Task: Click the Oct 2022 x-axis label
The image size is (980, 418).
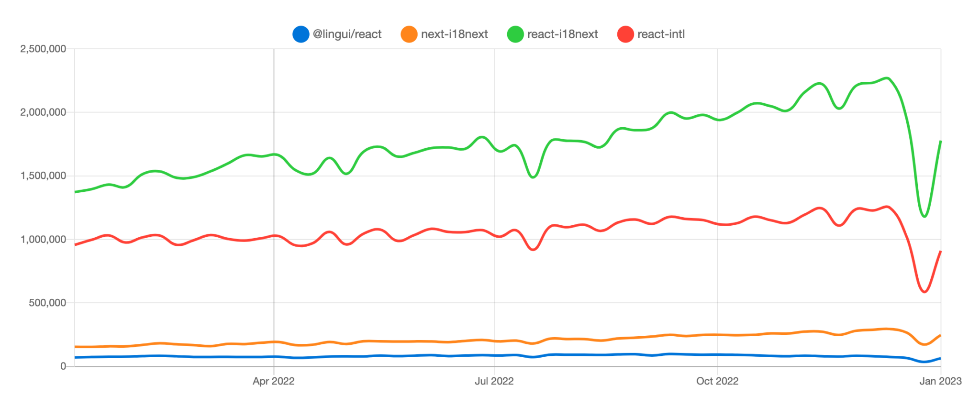Action: (x=717, y=381)
